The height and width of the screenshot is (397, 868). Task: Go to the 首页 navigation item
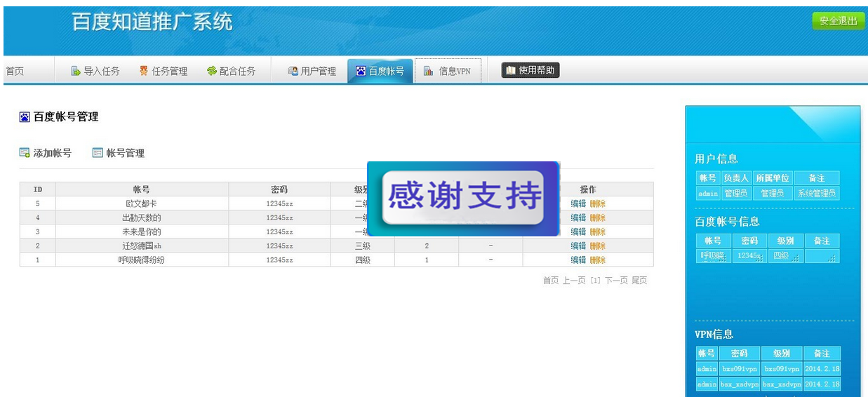pyautogui.click(x=15, y=71)
